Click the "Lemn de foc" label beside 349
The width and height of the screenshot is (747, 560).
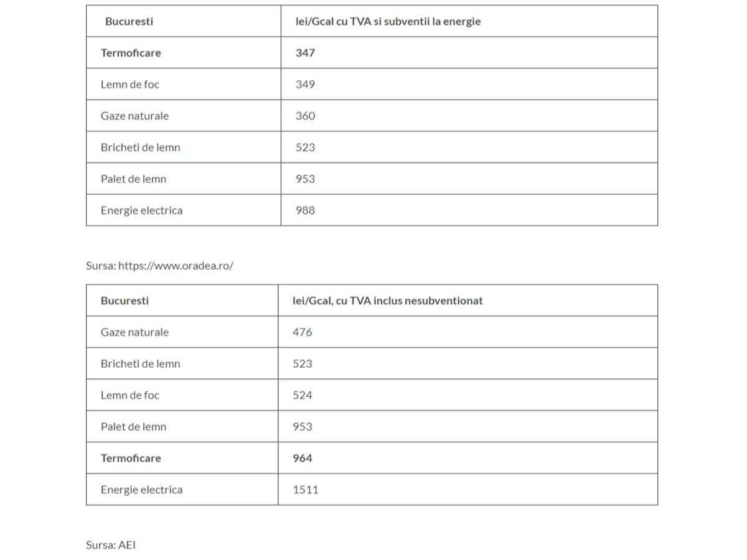tap(130, 85)
